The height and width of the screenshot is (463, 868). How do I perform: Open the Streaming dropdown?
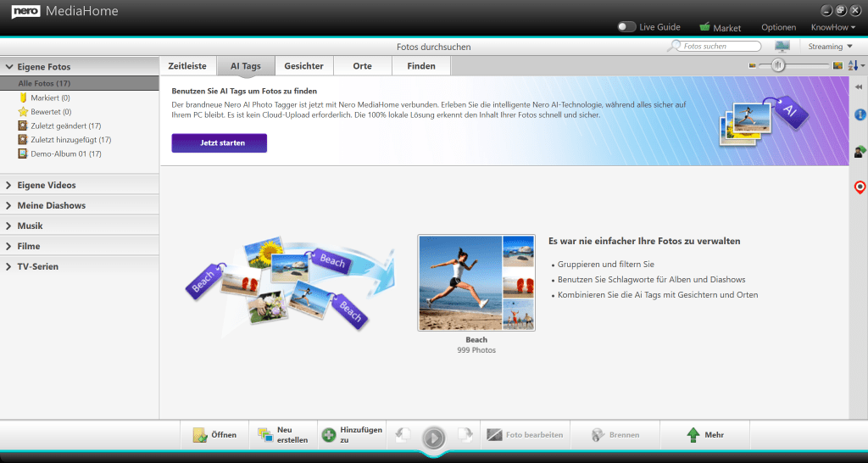point(831,47)
